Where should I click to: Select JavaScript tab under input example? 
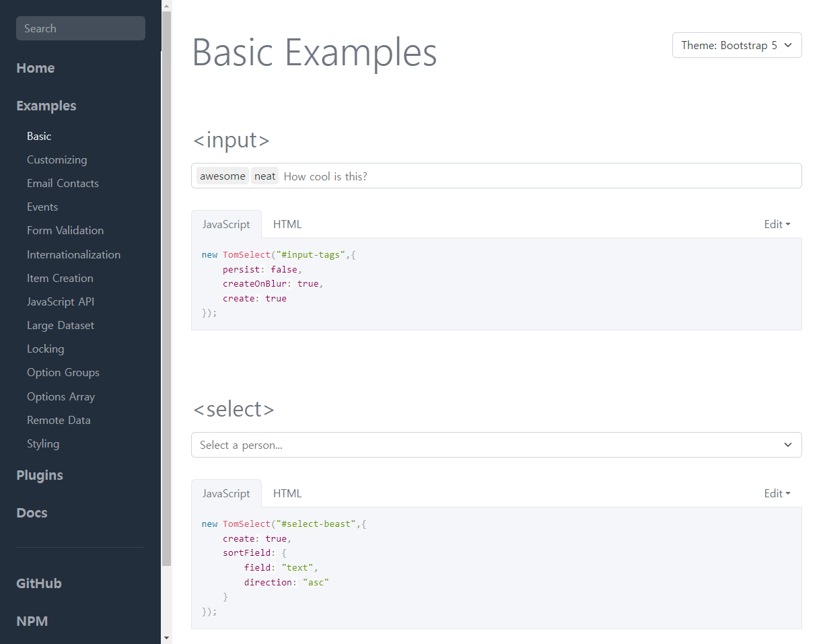226,224
